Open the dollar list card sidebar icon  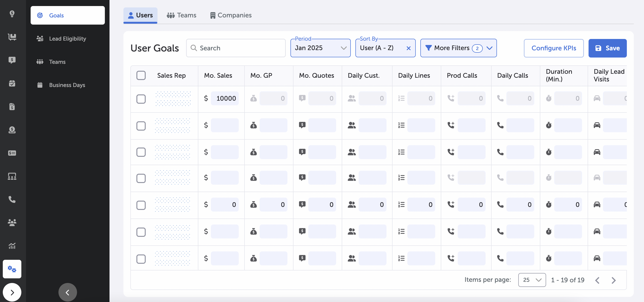click(12, 153)
